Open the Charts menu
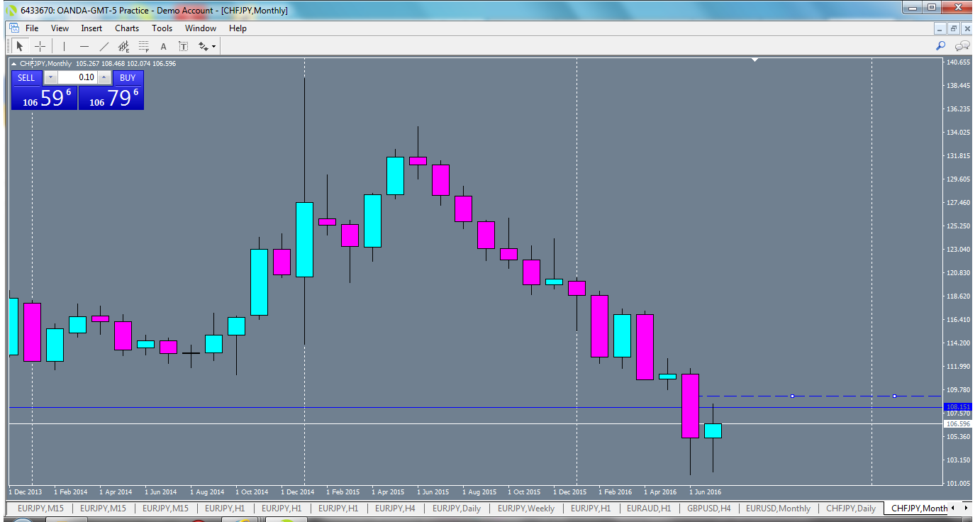 point(127,28)
